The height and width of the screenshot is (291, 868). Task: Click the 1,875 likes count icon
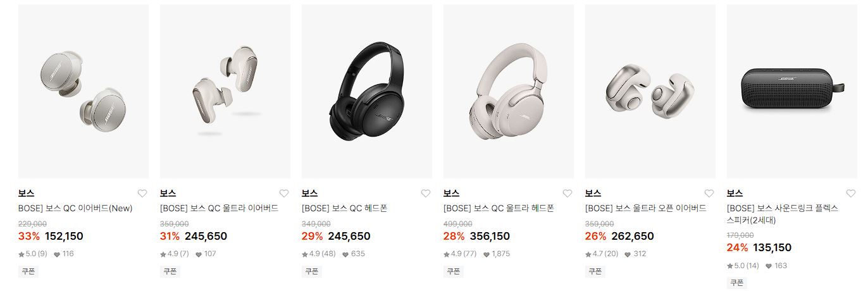tap(487, 254)
